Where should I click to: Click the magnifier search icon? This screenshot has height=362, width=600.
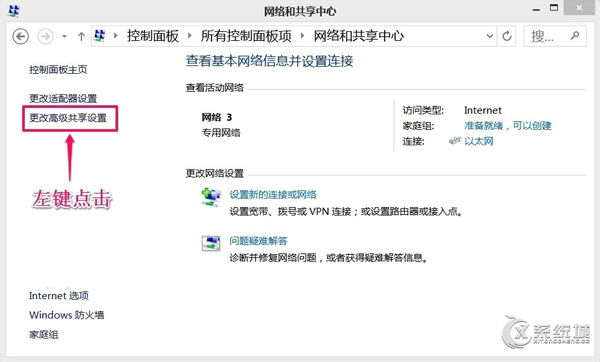point(574,36)
